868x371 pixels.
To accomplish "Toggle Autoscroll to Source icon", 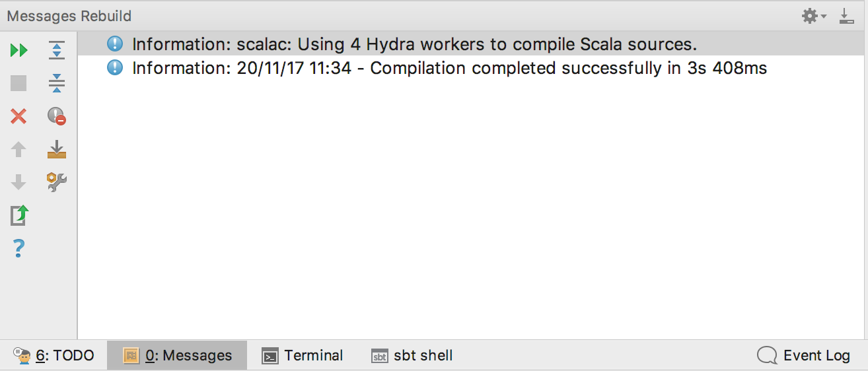I will [57, 149].
